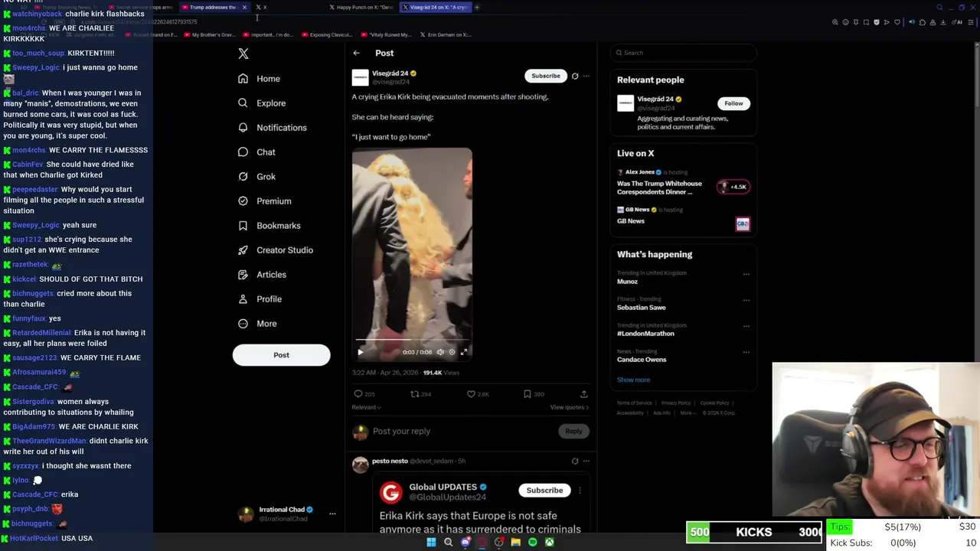Open 'My Brother's Grav...' bookmark

pyautogui.click(x=209, y=34)
